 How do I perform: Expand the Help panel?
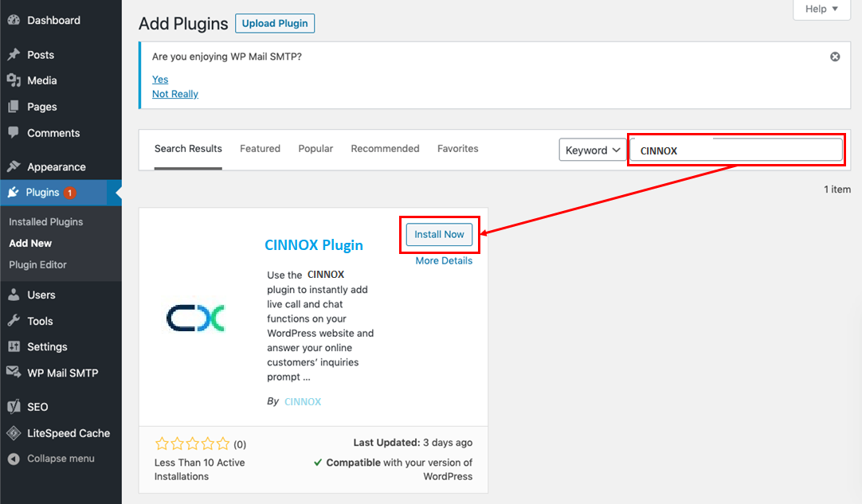click(x=821, y=9)
